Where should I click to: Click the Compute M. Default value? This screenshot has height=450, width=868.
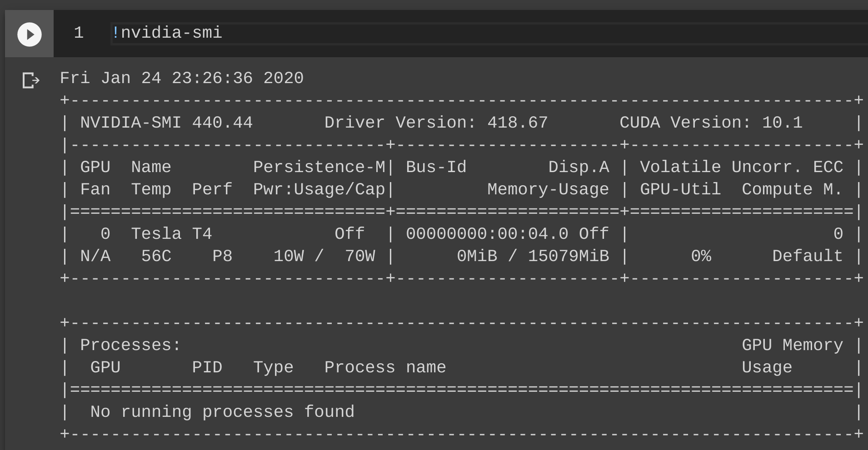807,255
